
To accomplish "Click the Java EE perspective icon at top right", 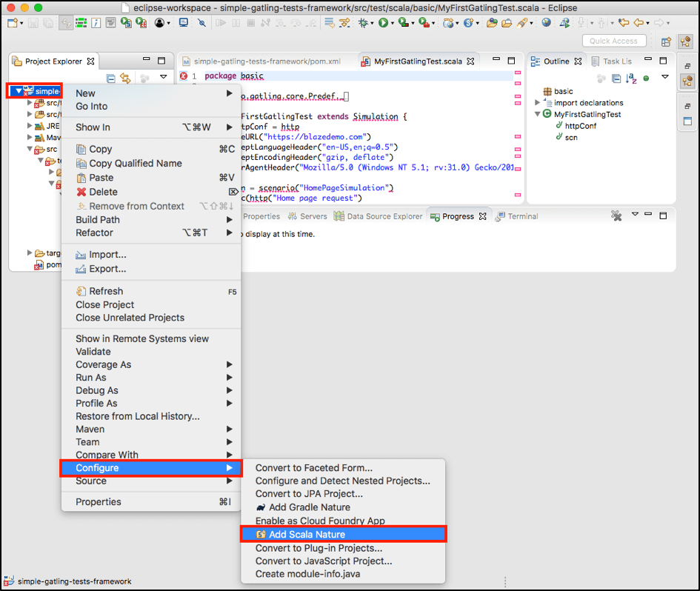I will click(686, 41).
